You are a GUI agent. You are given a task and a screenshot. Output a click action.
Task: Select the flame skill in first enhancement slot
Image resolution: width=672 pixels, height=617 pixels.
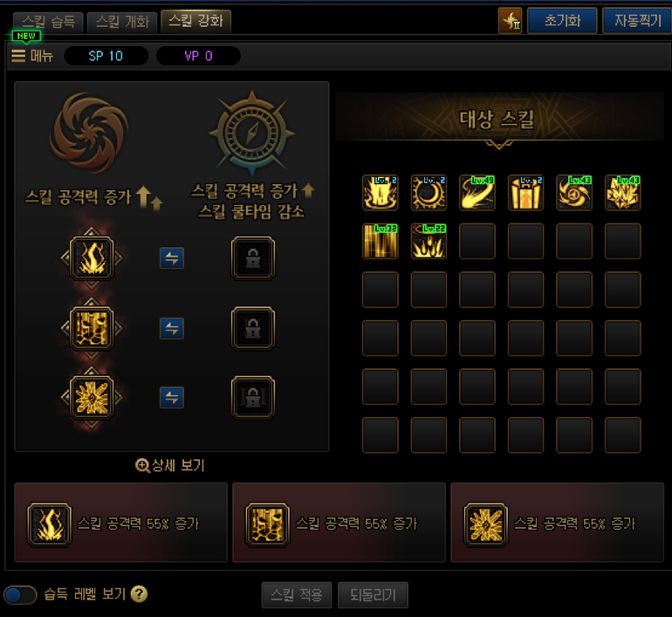[92, 258]
